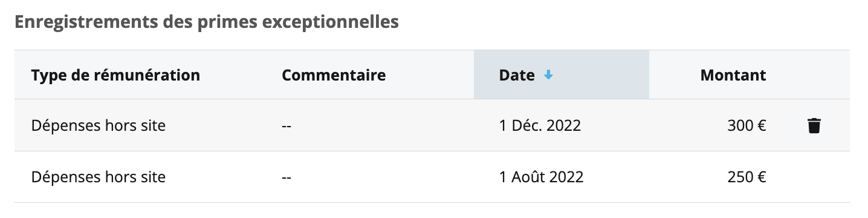868x218 pixels.
Task: Click blank header cell above trash icon
Action: coord(814,75)
